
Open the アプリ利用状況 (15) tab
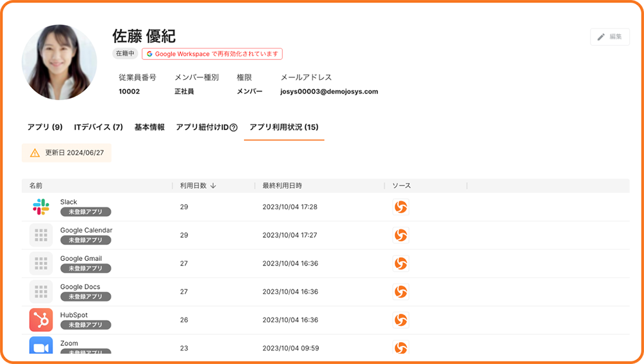[x=283, y=127]
